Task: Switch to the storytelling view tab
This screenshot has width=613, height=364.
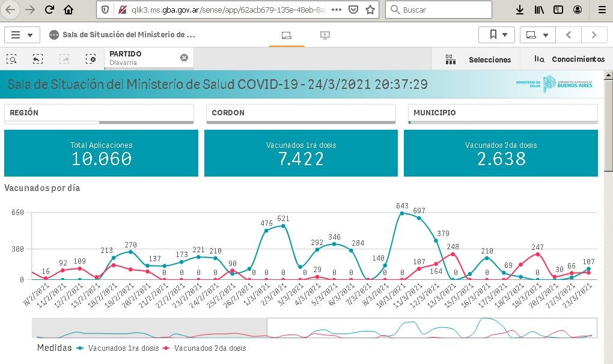Action: pyautogui.click(x=325, y=35)
